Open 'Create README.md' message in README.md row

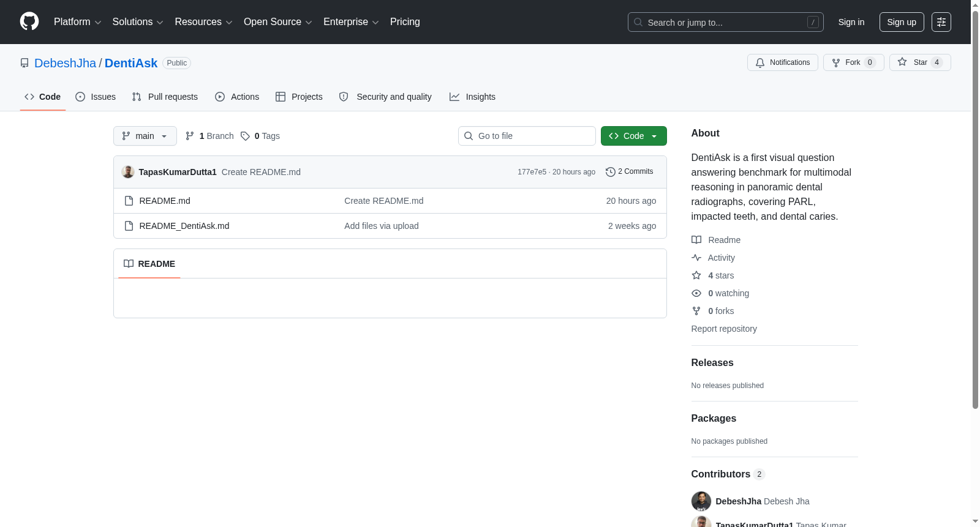click(384, 201)
